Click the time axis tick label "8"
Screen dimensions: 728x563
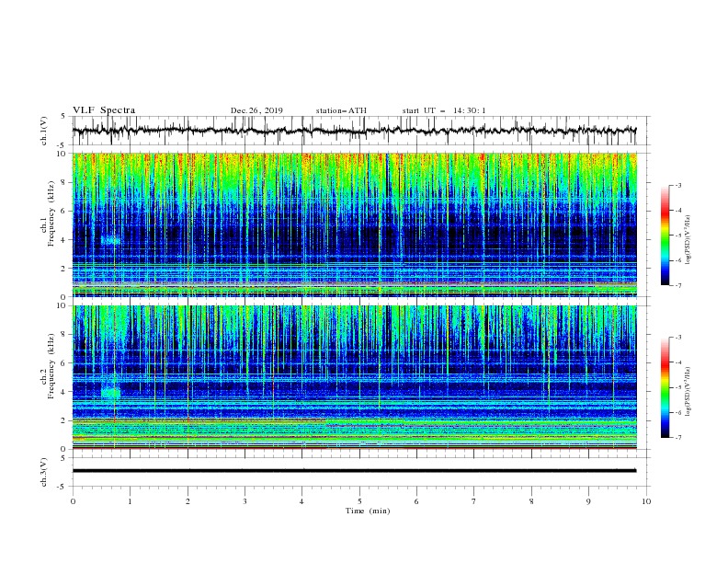pos(531,501)
